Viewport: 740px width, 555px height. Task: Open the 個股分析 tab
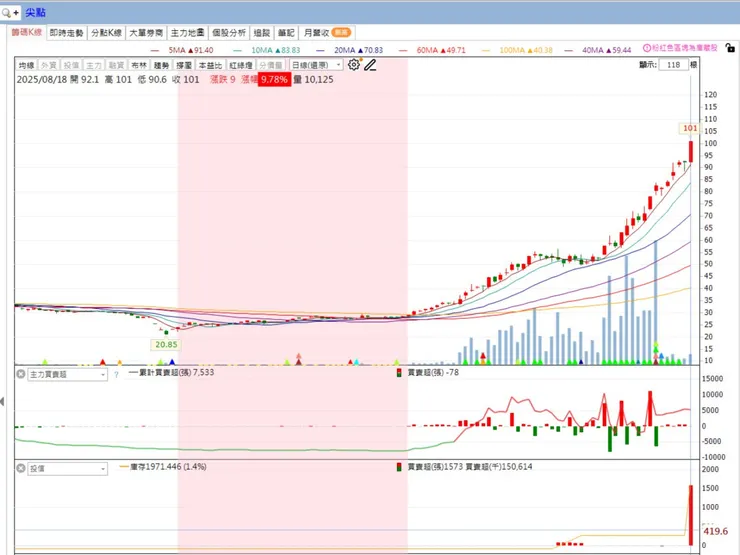pos(229,33)
